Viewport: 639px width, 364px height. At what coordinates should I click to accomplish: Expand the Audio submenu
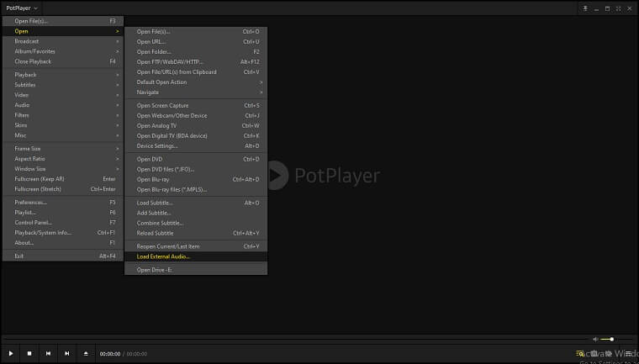click(63, 105)
